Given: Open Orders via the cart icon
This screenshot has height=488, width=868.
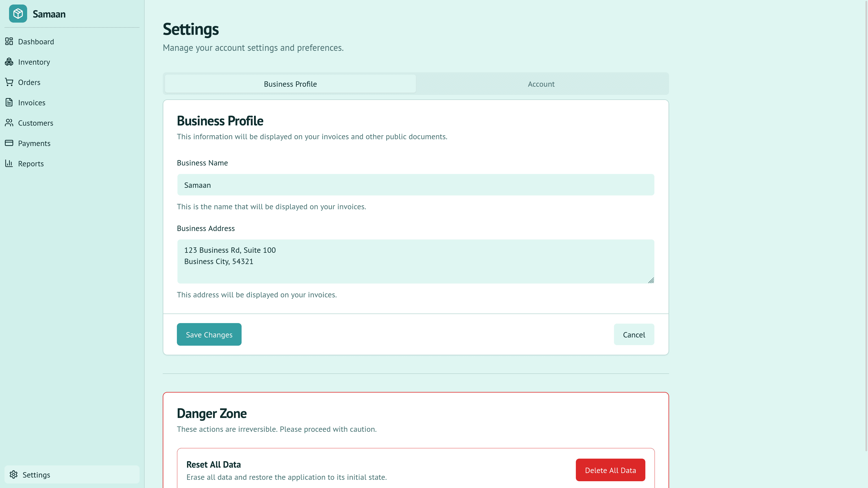Looking at the screenshot, I should coord(9,82).
